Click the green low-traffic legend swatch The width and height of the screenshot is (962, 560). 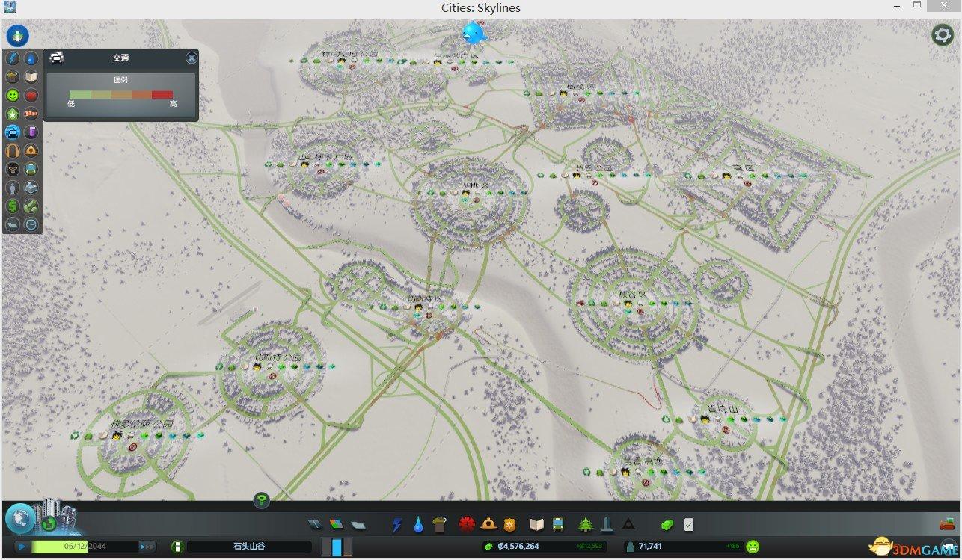(79, 94)
